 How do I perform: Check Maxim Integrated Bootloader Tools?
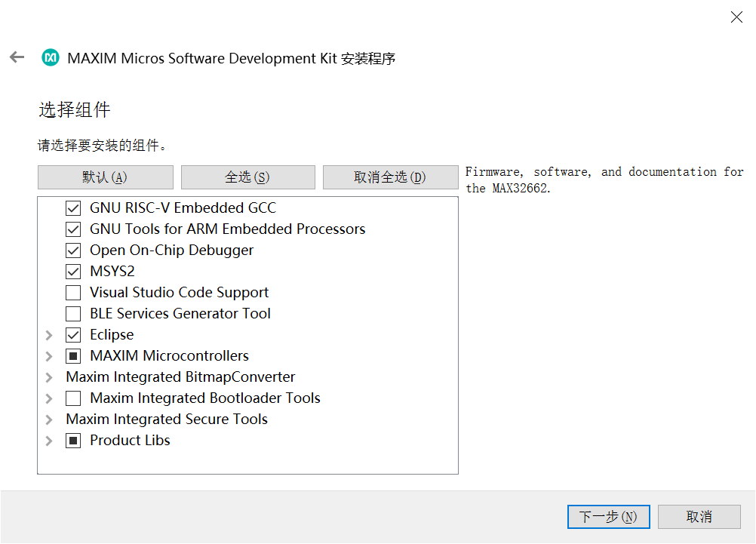[x=73, y=398]
